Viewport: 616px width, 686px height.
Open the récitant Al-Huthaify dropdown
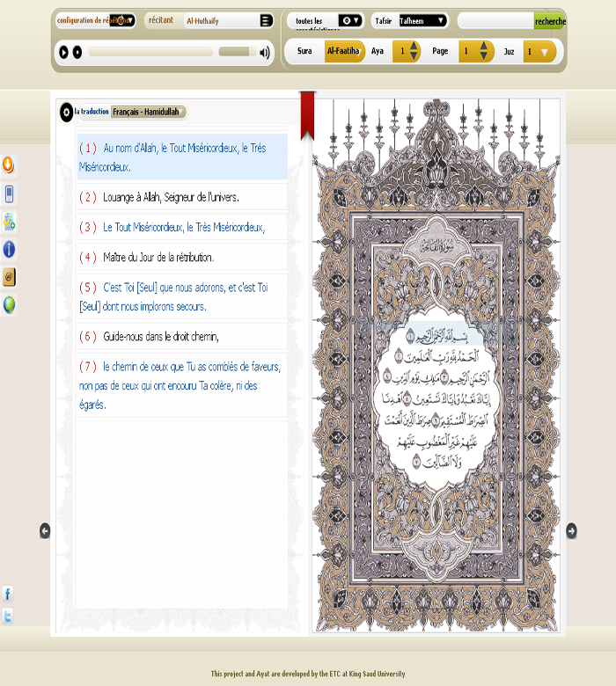(229, 20)
